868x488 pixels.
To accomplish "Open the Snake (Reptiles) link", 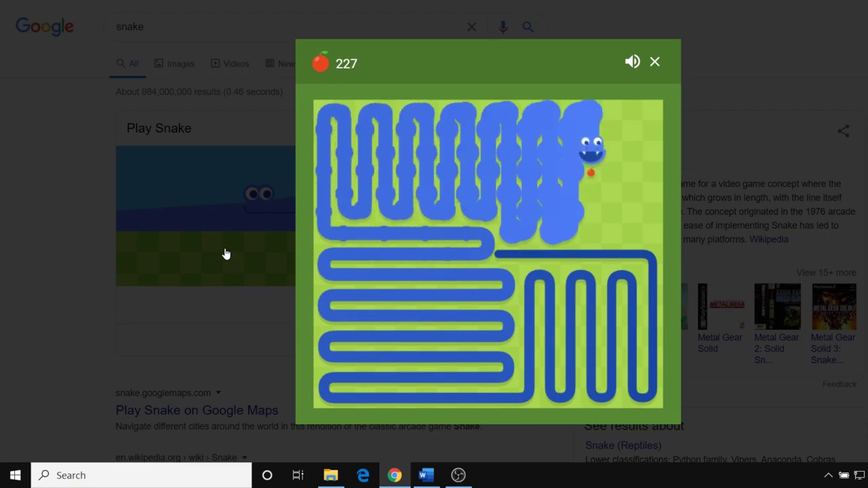I will (623, 445).
